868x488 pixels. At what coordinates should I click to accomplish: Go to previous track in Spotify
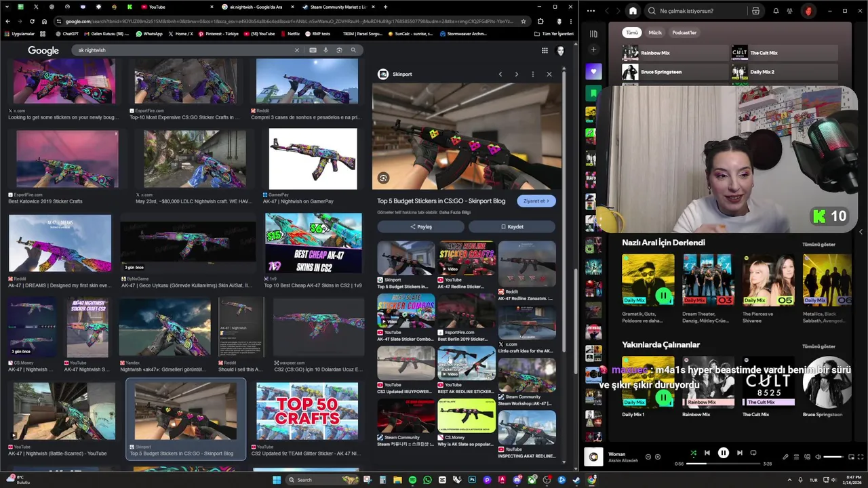(x=707, y=453)
